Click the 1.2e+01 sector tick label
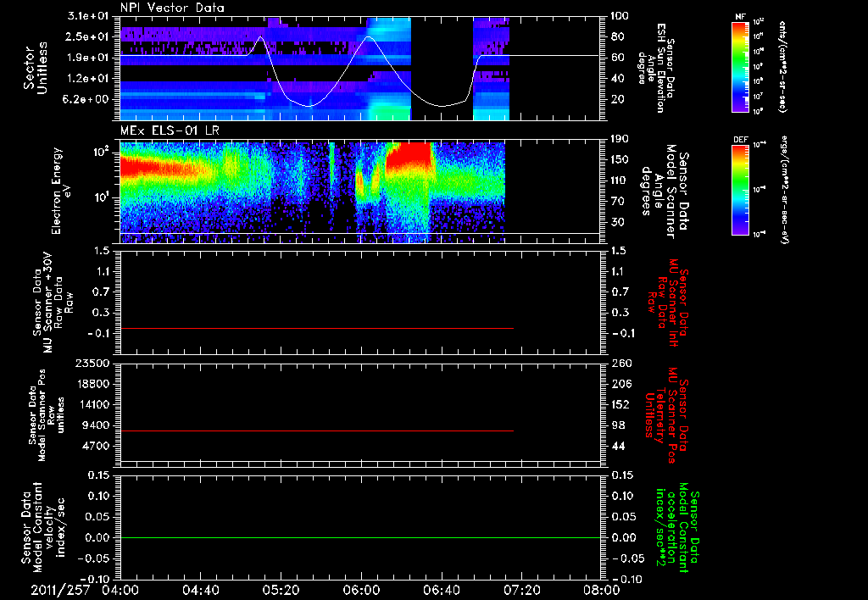The width and height of the screenshot is (868, 600). [87, 79]
